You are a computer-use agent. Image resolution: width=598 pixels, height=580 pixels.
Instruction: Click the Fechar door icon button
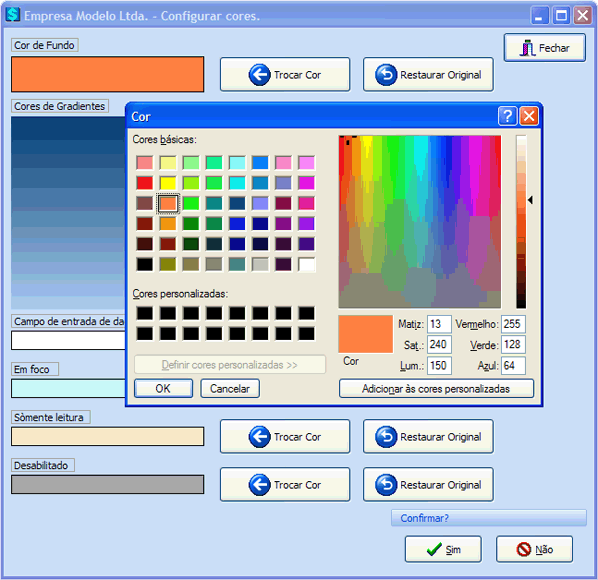(x=545, y=48)
